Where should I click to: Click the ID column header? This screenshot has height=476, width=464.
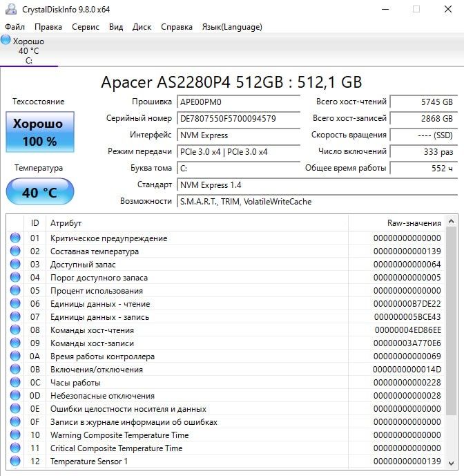tap(35, 223)
